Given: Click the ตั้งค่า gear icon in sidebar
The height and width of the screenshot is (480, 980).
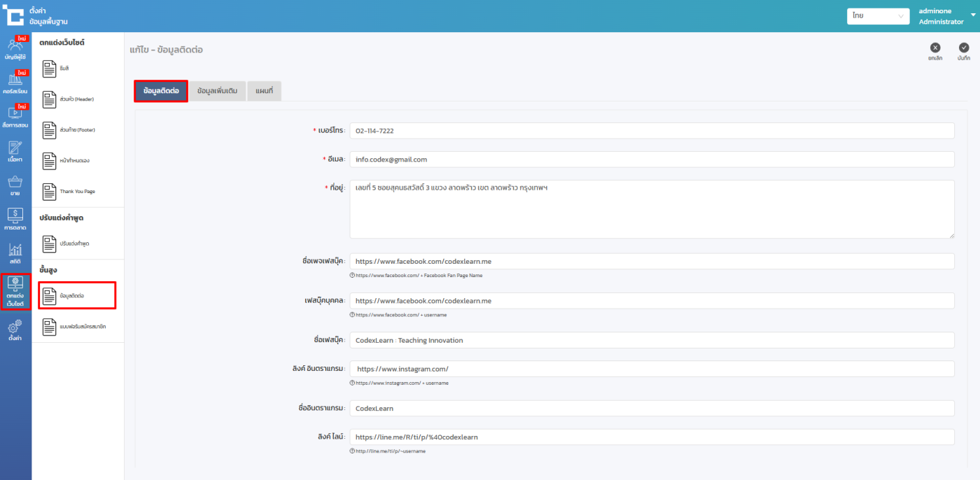Looking at the screenshot, I should (15, 329).
